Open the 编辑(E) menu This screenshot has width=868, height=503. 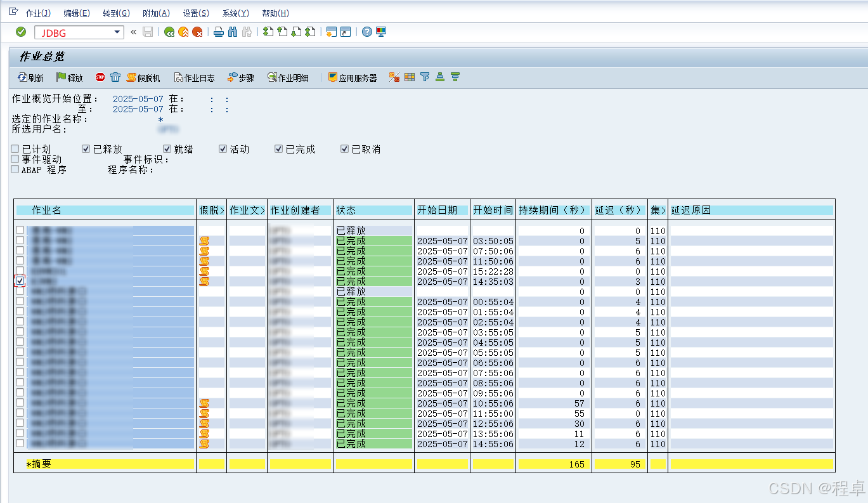coord(77,13)
